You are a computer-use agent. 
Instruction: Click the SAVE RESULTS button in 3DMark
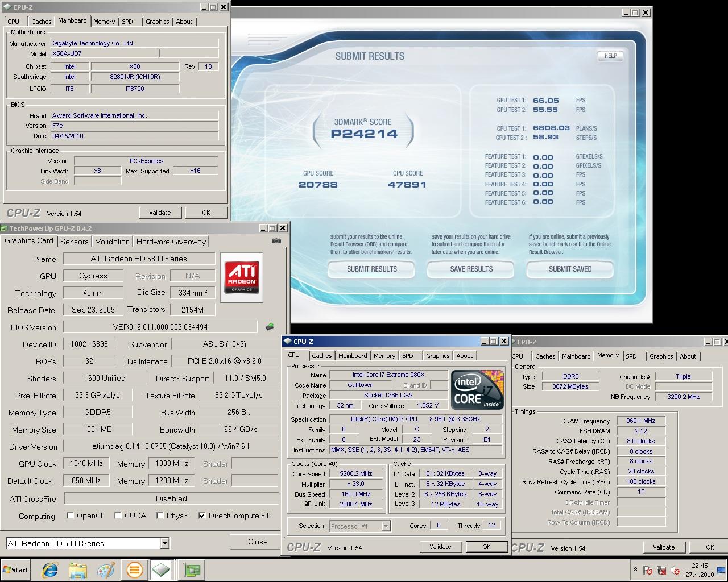tap(471, 269)
